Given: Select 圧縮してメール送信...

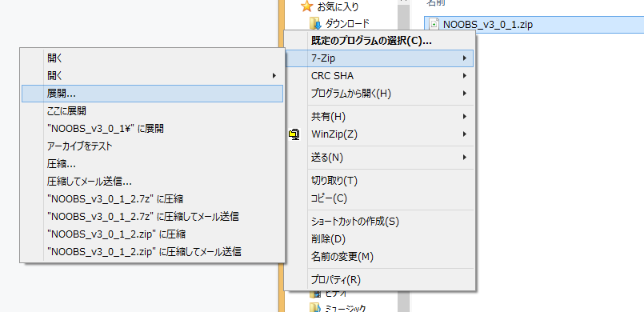Looking at the screenshot, I should pos(152,182).
